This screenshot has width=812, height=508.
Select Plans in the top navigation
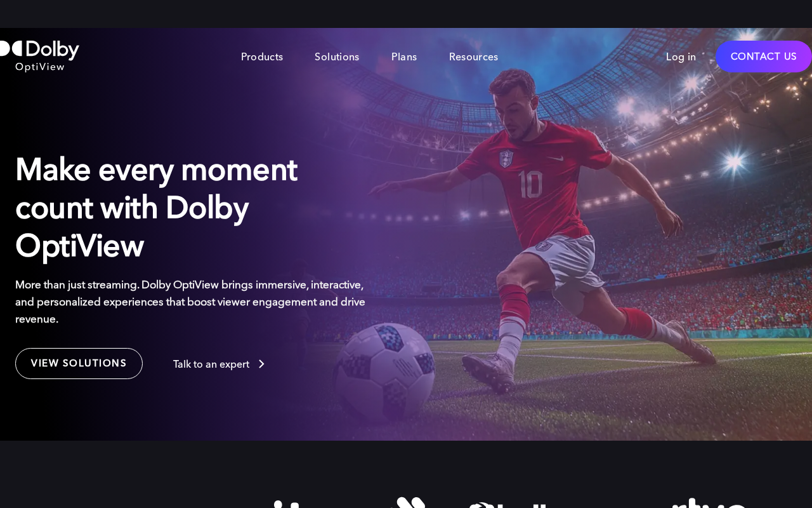(x=404, y=57)
